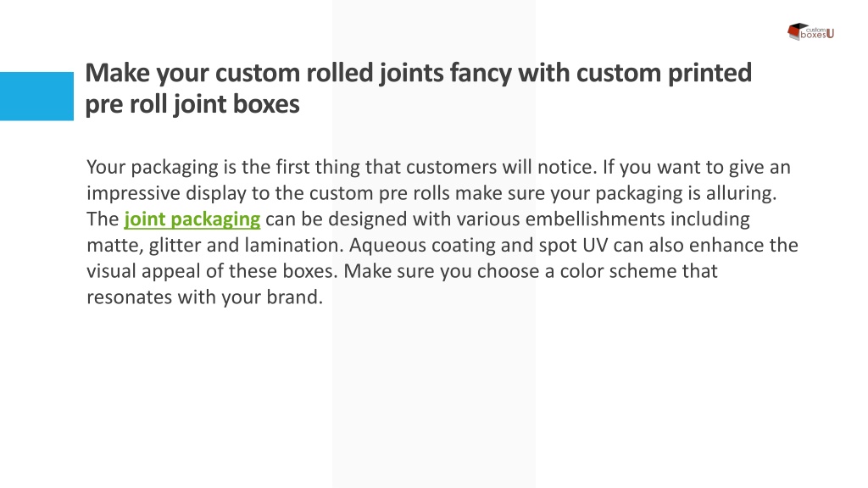Click the sentence starting 'Your packaging is'
Screen dimensions: 868x488
pos(342,167)
